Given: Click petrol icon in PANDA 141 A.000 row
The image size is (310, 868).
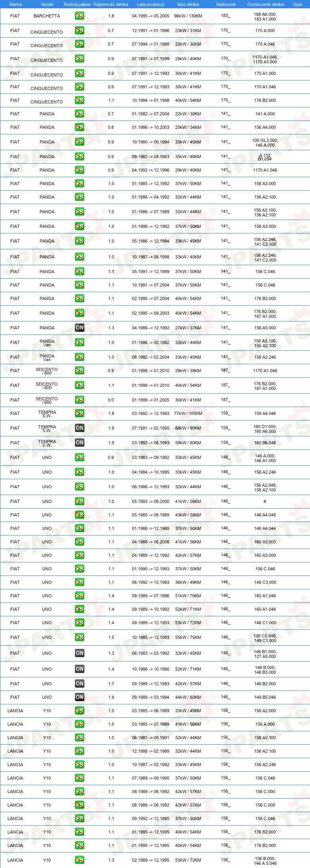Looking at the screenshot, I should pos(79,114).
